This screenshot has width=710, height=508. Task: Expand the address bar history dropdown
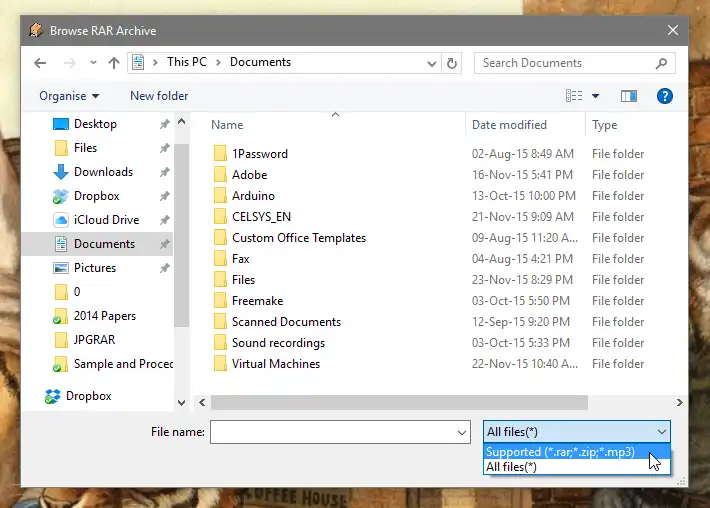(432, 63)
